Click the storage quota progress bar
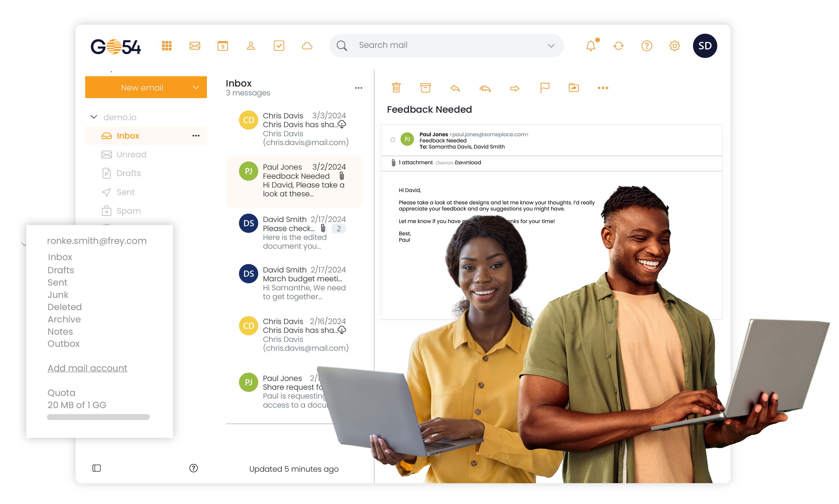This screenshot has width=839, height=504. [98, 417]
